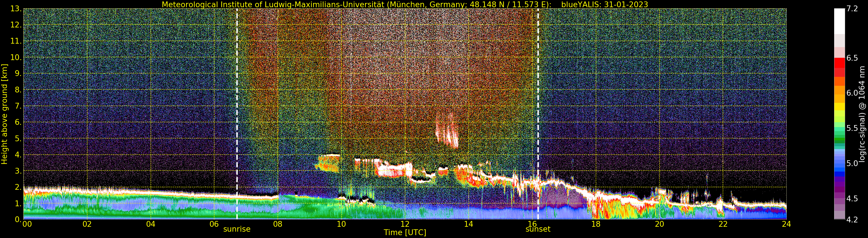The height and width of the screenshot is (238, 868).
Task: Click the height axis tick label '8.'
Action: point(18,90)
